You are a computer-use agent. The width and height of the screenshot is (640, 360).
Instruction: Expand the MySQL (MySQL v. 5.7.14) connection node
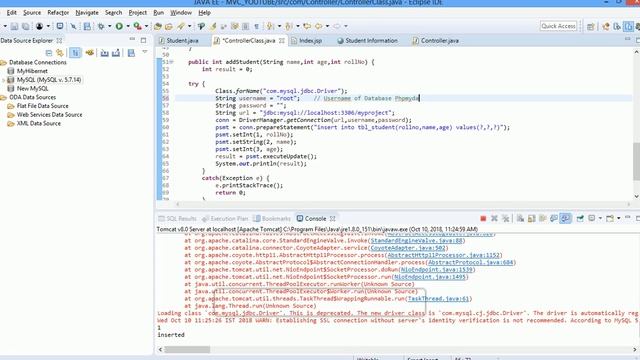(x=4, y=80)
